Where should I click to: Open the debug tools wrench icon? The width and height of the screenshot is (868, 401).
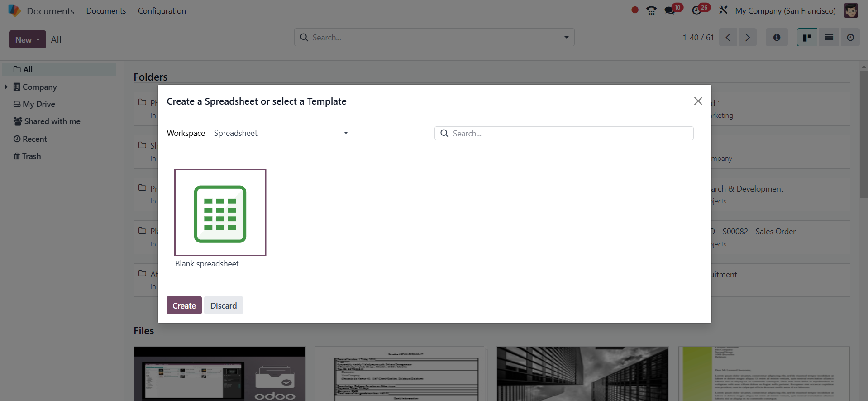point(723,10)
